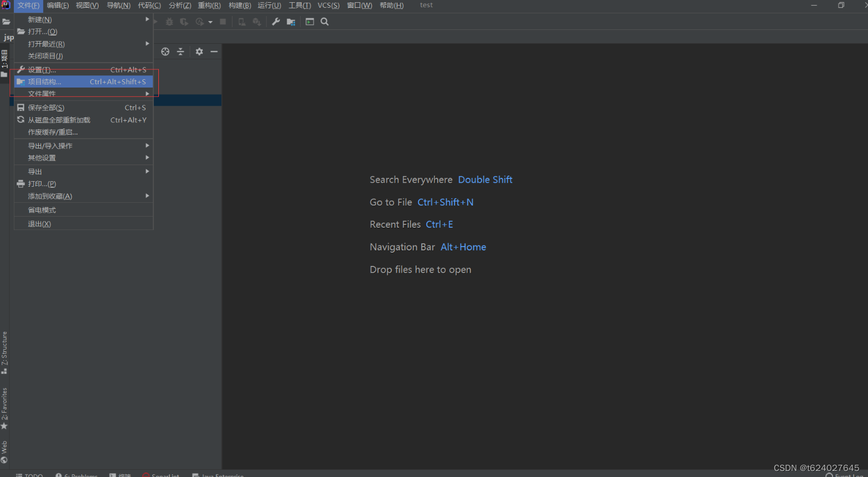
Task: Open the 视图(V) menu
Action: click(87, 6)
